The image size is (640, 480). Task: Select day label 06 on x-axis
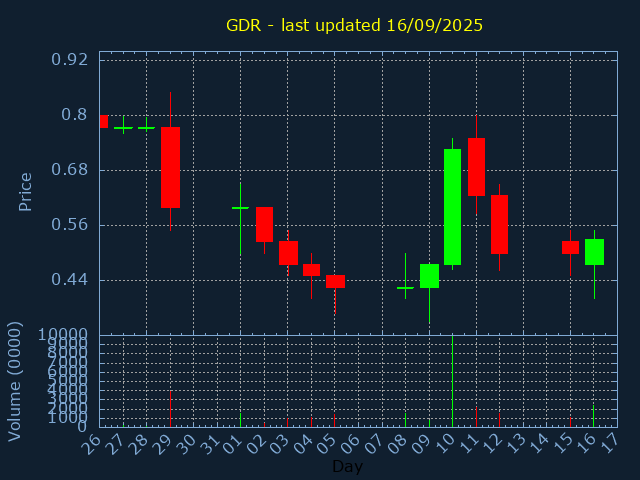point(350,444)
